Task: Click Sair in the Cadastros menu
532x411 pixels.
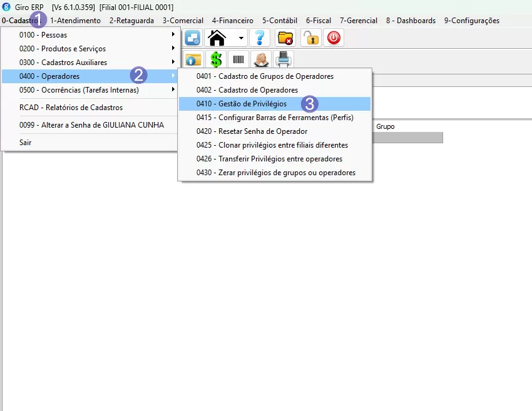Action: [x=26, y=143]
